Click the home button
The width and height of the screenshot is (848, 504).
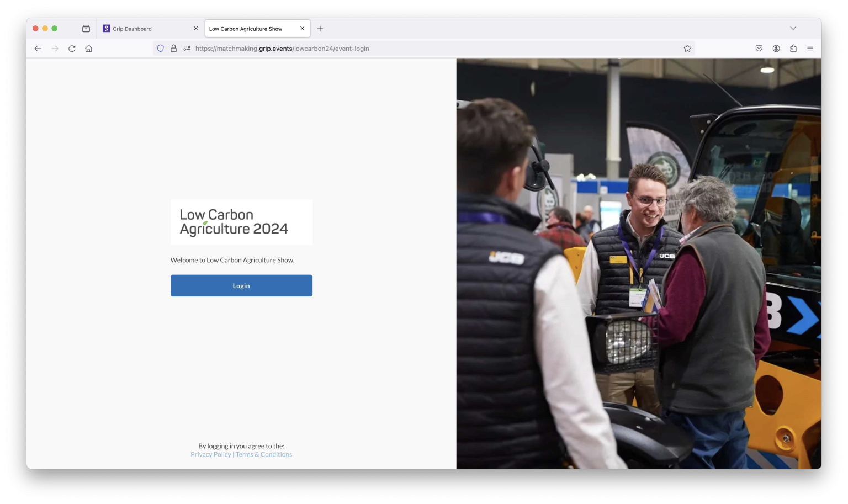pyautogui.click(x=89, y=48)
